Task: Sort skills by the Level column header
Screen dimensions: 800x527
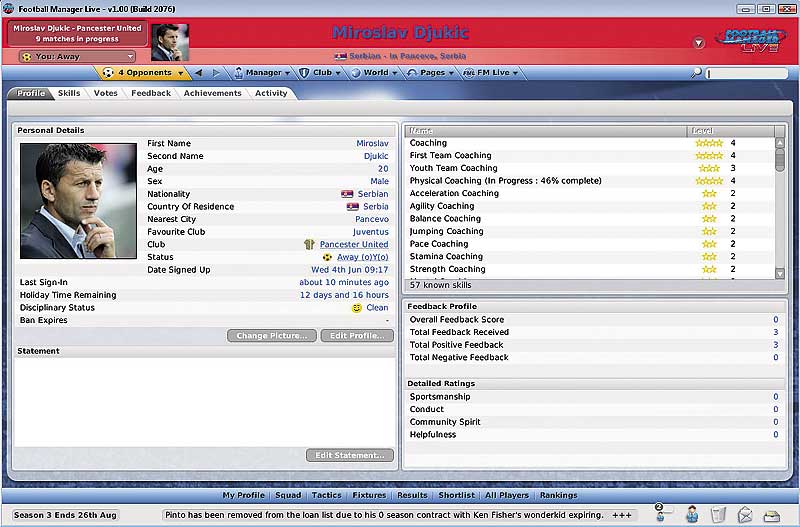Action: click(x=731, y=131)
